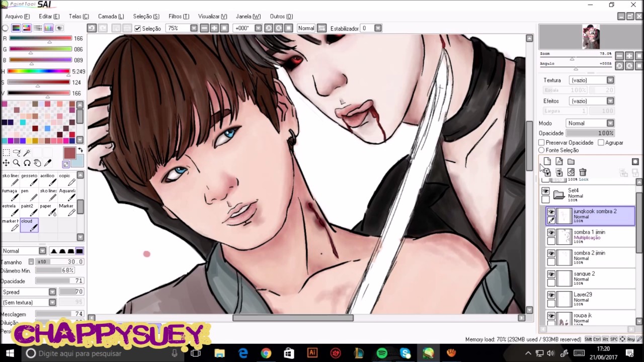Choose the 'Aquarela' watercolor brush
Viewport: 644px width, 362px height.
coord(67,195)
